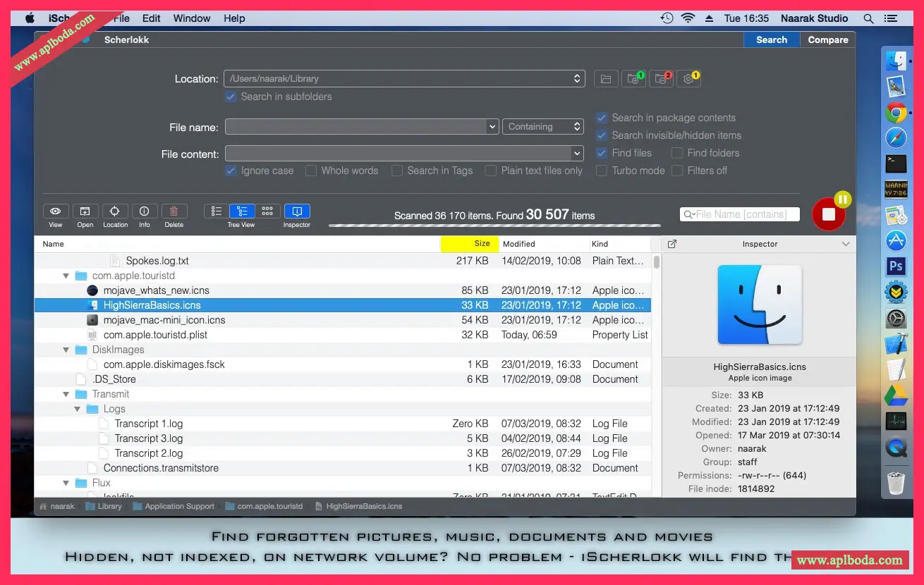Click the exclude folder icon with red badge
Image resolution: width=924 pixels, height=585 pixels.
661,79
